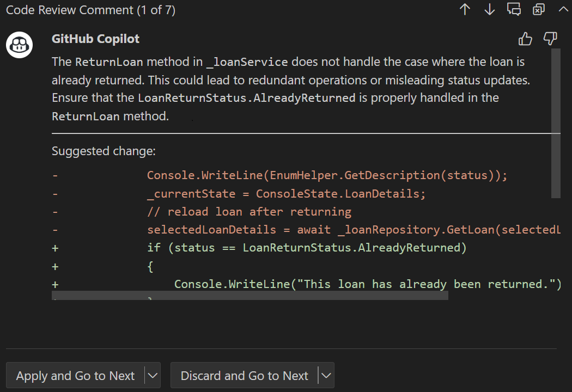572x392 pixels.
Task: Click the Code Review Comment header
Action: [x=90, y=9]
